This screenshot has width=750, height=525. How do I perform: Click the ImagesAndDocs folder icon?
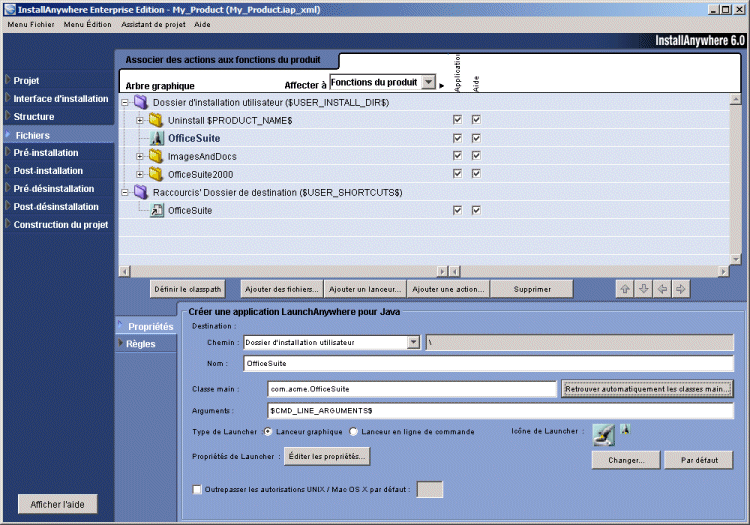tap(156, 156)
